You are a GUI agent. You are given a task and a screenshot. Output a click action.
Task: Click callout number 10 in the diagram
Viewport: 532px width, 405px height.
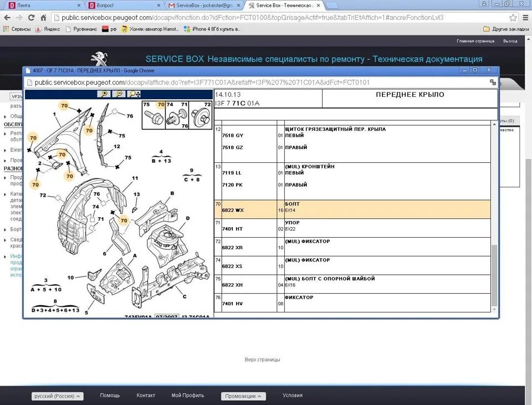[x=70, y=278]
